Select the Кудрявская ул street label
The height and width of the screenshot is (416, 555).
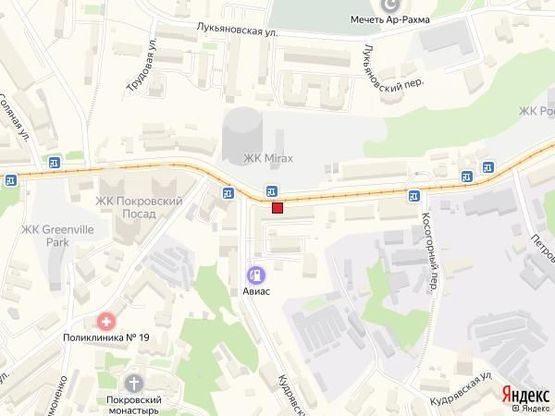(460, 389)
